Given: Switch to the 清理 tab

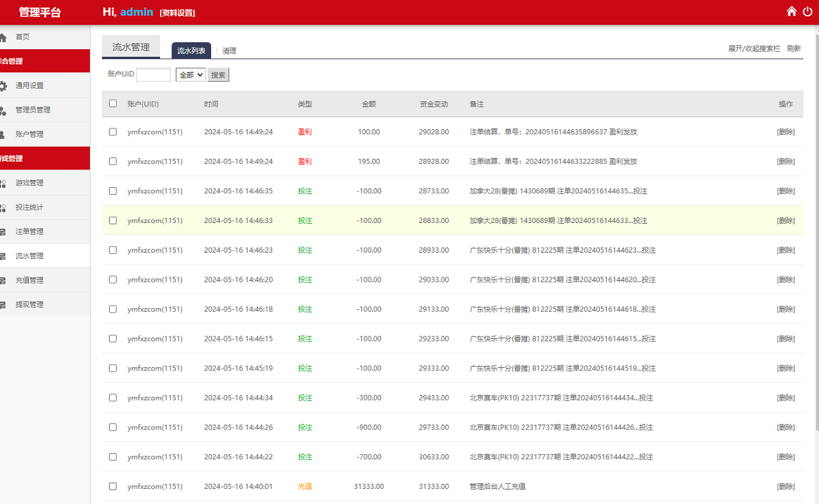Looking at the screenshot, I should click(x=229, y=51).
